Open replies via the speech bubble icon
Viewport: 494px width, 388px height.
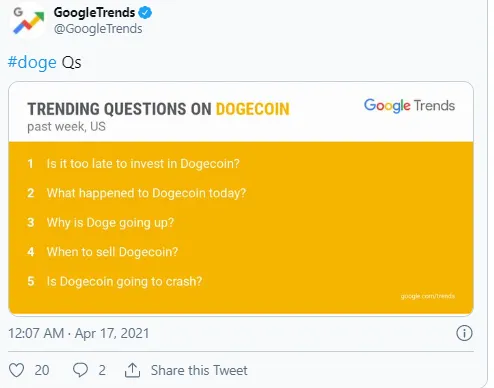(80, 370)
